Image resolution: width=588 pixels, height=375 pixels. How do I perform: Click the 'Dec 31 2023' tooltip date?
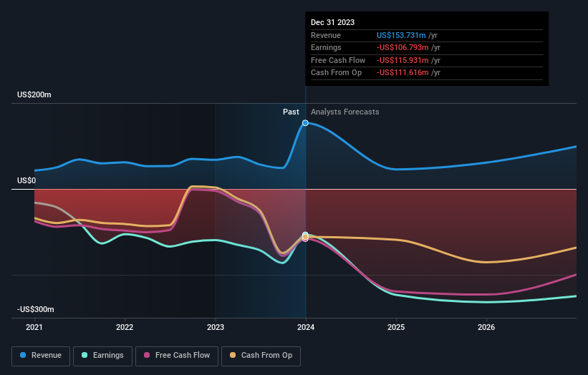[x=332, y=22]
